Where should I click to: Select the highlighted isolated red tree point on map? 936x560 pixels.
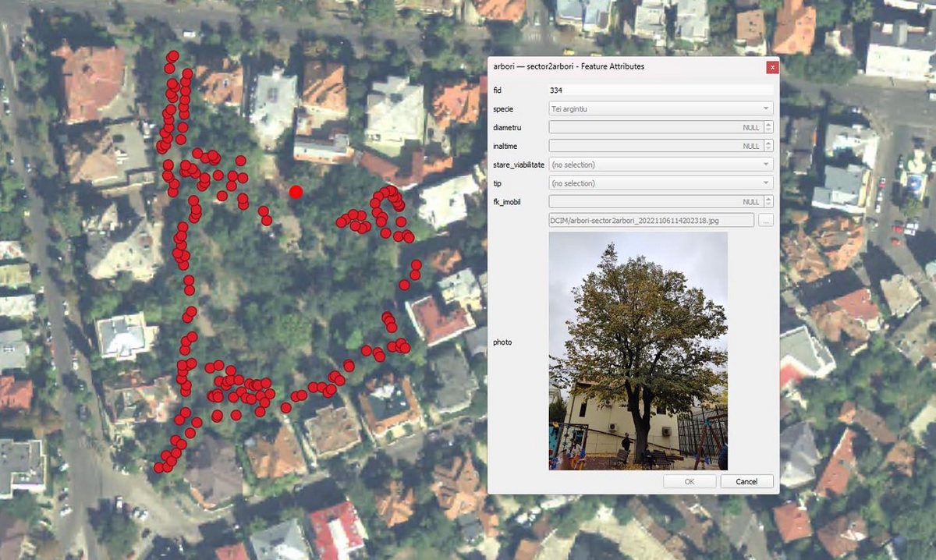pyautogui.click(x=296, y=192)
